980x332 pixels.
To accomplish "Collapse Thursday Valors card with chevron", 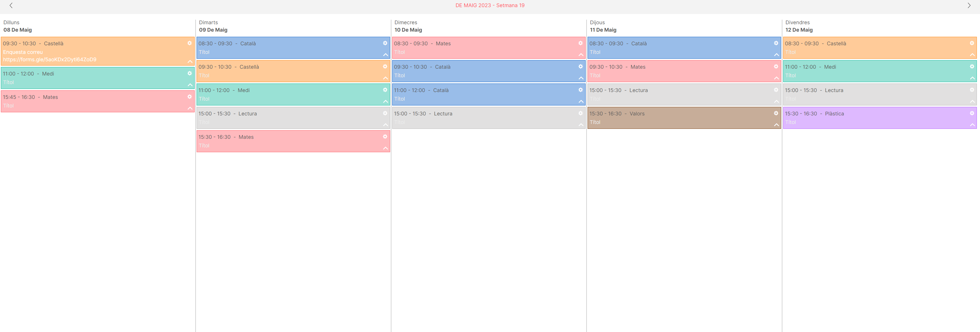I will (x=777, y=125).
